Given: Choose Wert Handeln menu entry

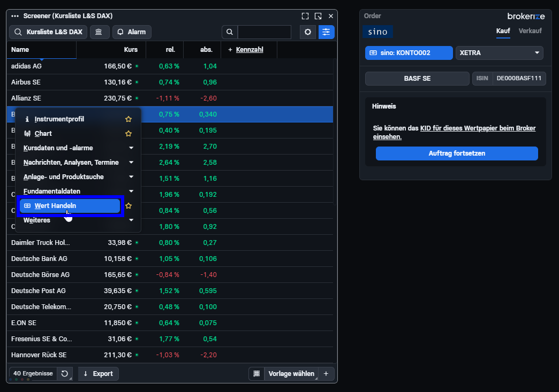Looking at the screenshot, I should tap(70, 206).
